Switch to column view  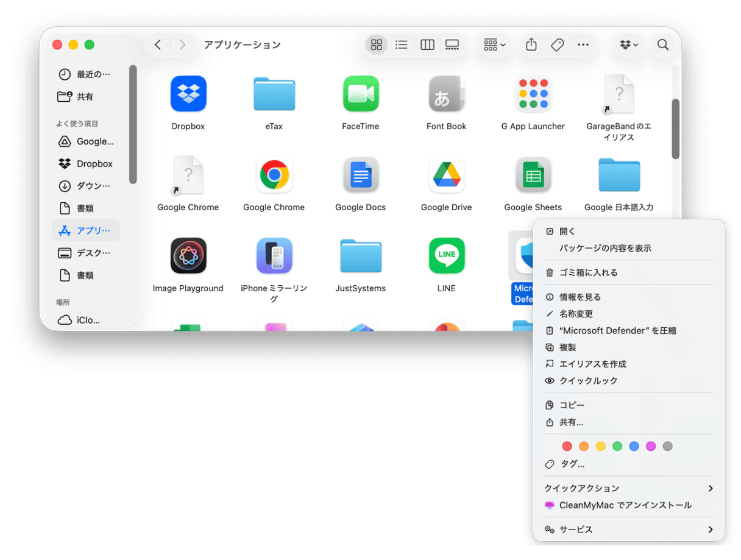tap(427, 44)
